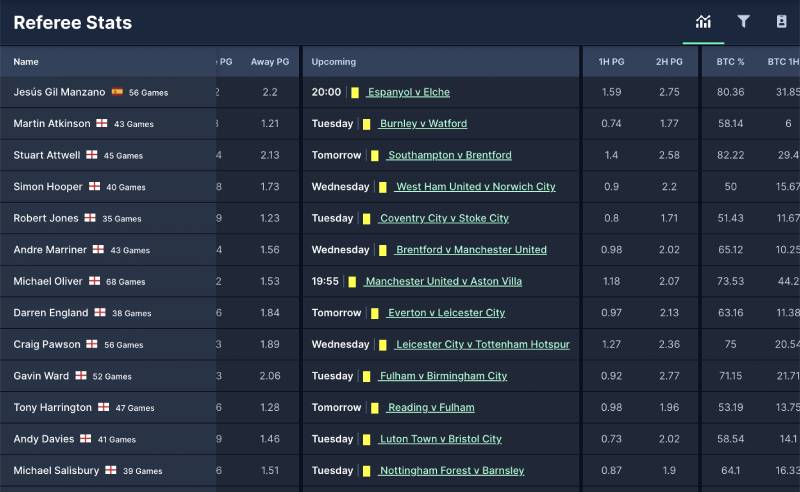Open Nottingham Forest v Barnsley match
The image size is (800, 492).
point(450,471)
